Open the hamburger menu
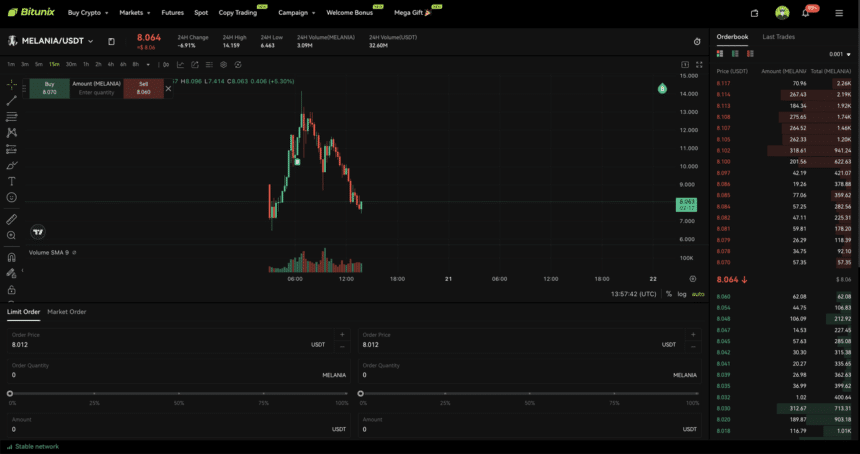 click(839, 13)
